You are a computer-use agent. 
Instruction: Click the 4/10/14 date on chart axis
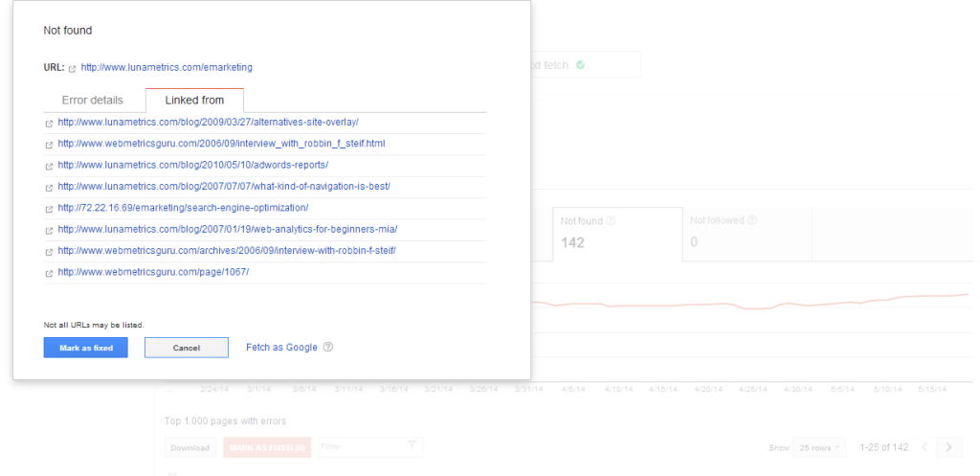pos(619,389)
